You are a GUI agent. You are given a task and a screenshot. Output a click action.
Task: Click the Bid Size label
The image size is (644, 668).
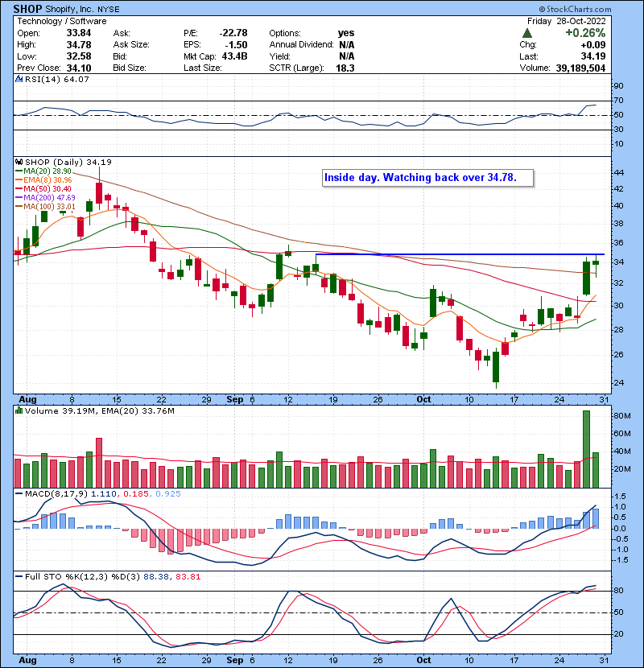[130, 68]
